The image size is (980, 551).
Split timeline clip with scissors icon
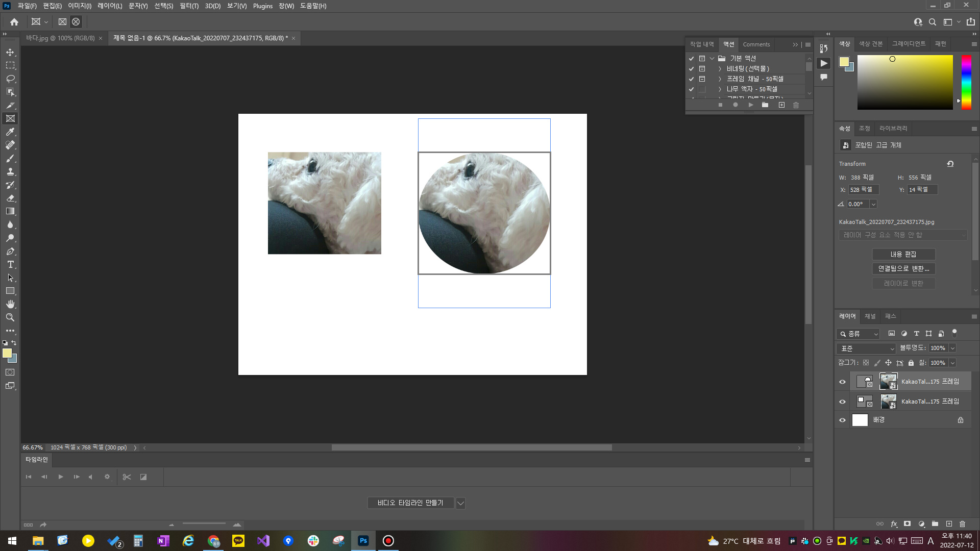[x=127, y=477]
